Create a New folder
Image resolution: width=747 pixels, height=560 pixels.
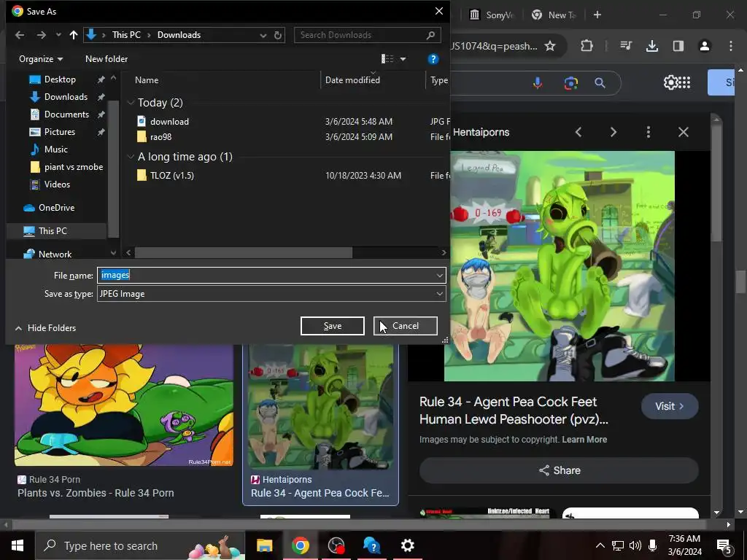[107, 59]
